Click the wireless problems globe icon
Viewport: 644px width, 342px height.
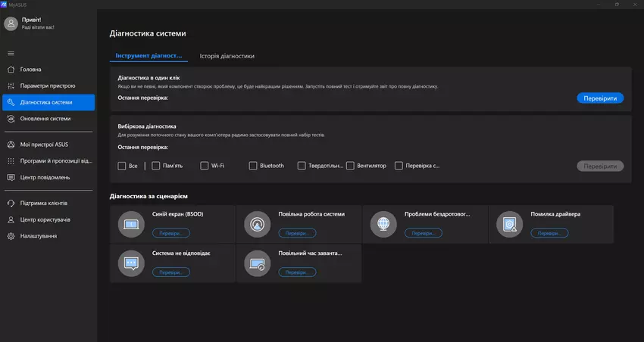(x=383, y=223)
